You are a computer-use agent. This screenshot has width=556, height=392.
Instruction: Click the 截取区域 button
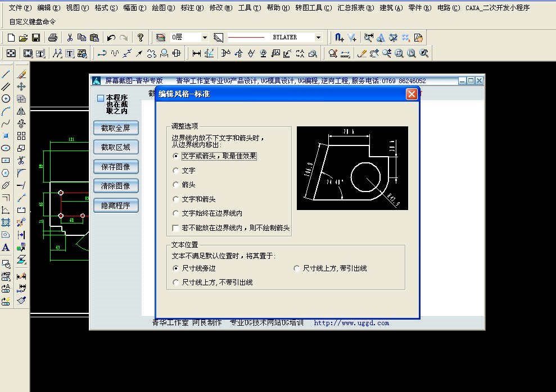[x=116, y=147]
